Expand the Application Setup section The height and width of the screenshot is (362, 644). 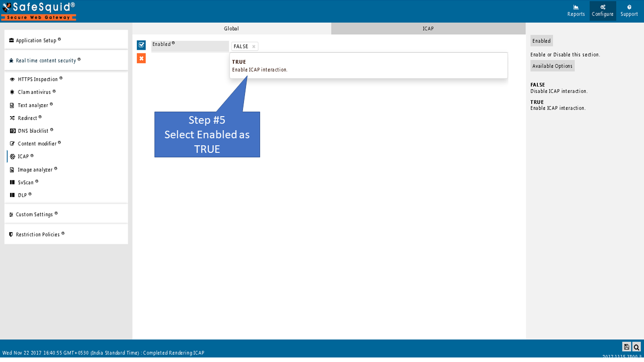36,40
